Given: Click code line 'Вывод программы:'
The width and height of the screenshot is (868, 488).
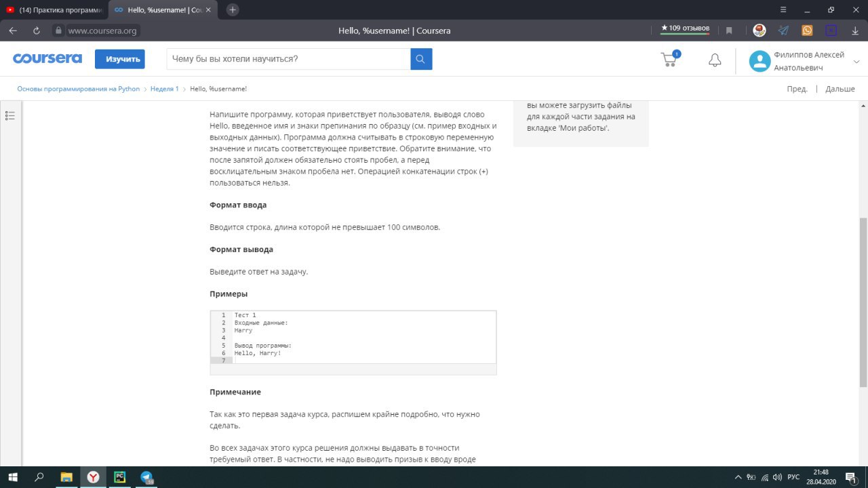Looking at the screenshot, I should click(263, 346).
